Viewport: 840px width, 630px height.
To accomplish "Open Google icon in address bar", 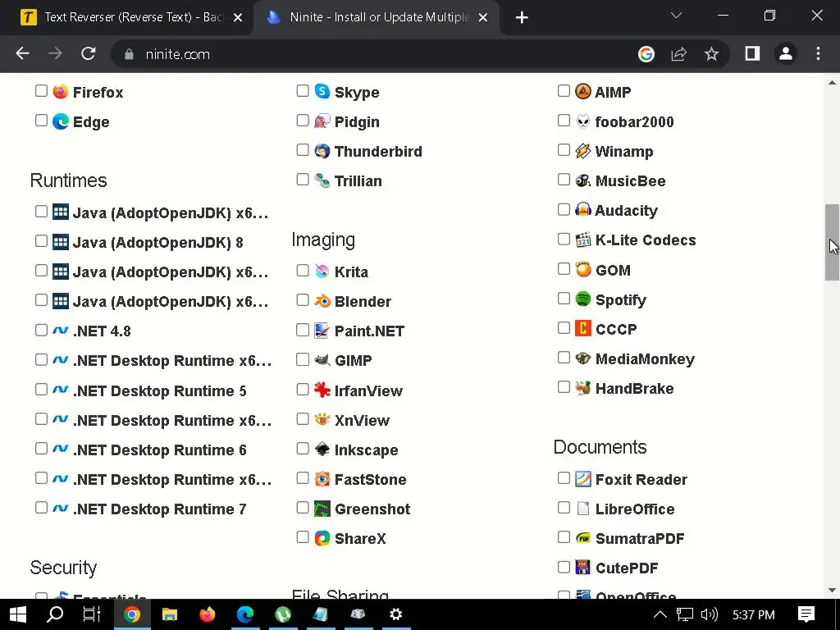I will (x=646, y=53).
